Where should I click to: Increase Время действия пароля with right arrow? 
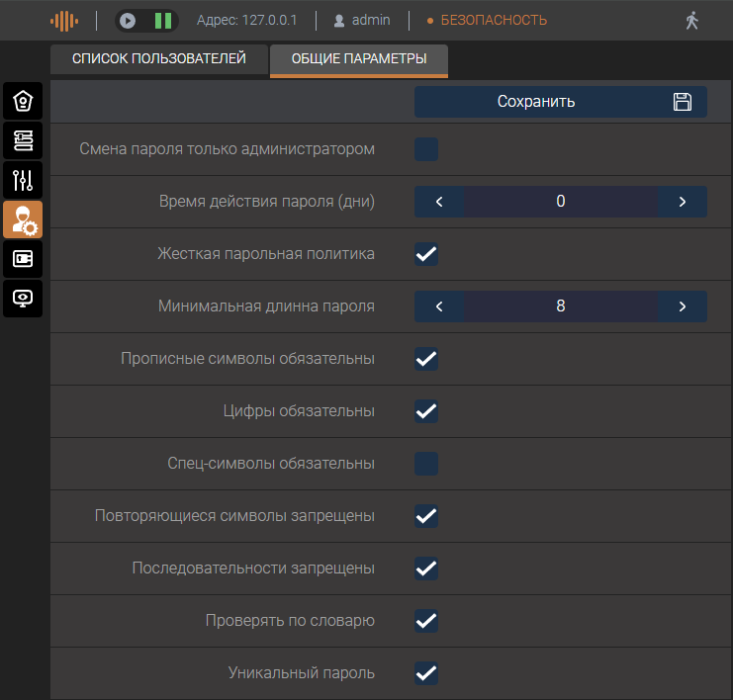pos(683,202)
